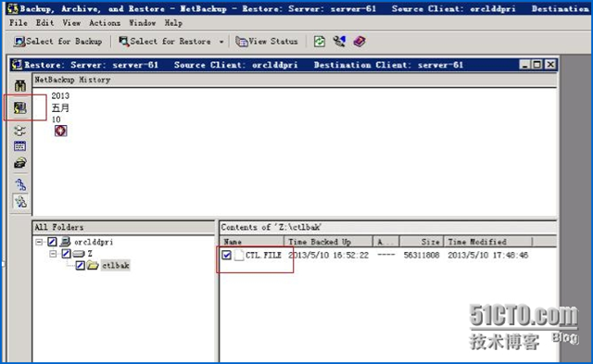
Task: Click the backup image icon under date 10
Action: [60, 131]
